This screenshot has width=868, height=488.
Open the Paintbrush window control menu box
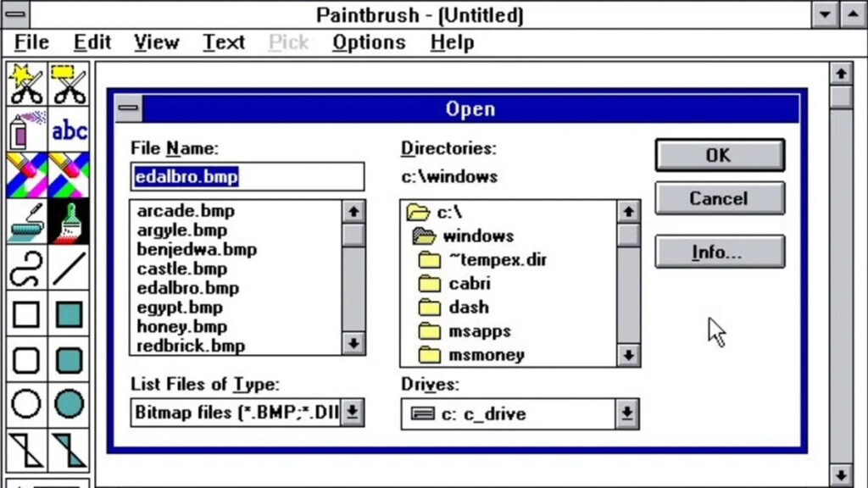click(15, 15)
